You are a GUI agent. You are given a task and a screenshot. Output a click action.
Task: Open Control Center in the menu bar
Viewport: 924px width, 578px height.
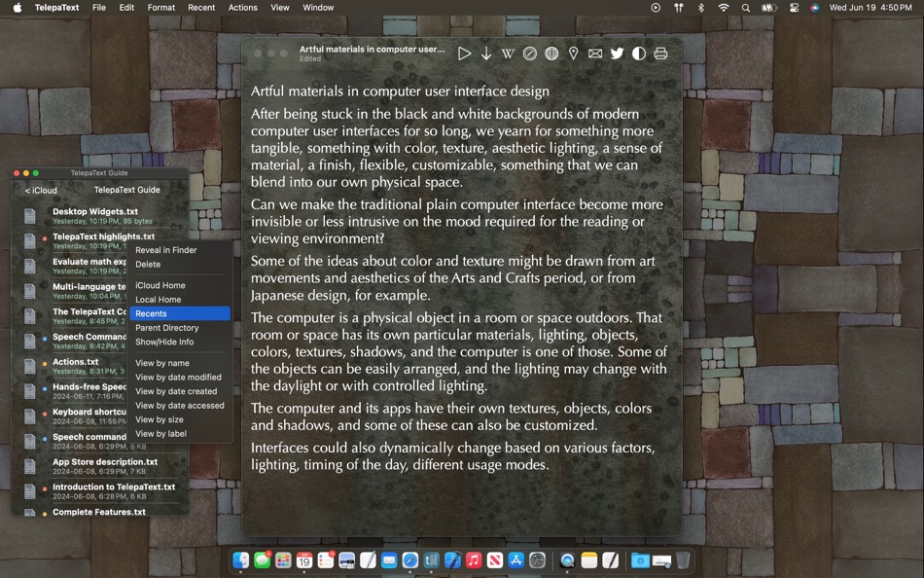coord(794,8)
